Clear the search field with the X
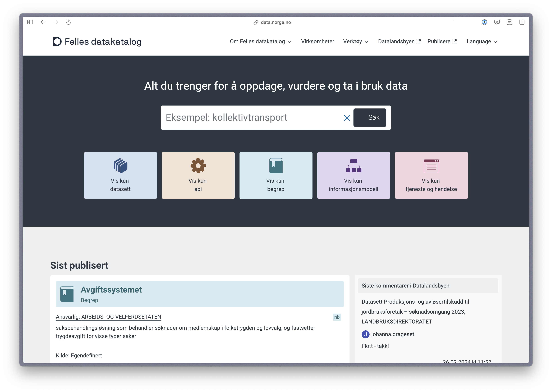This screenshot has width=552, height=392. (x=347, y=118)
